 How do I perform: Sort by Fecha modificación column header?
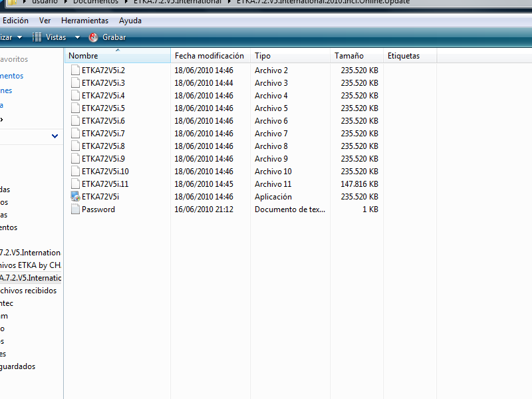pyautogui.click(x=210, y=56)
